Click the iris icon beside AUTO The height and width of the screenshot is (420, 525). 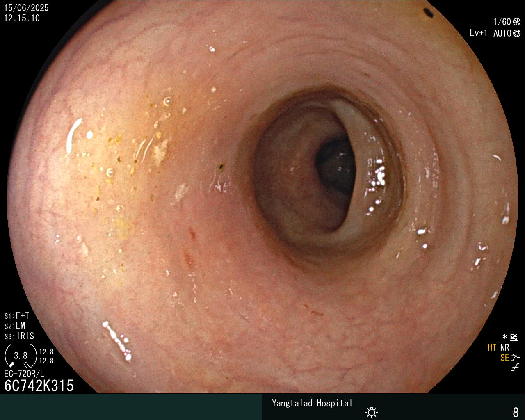tap(517, 33)
